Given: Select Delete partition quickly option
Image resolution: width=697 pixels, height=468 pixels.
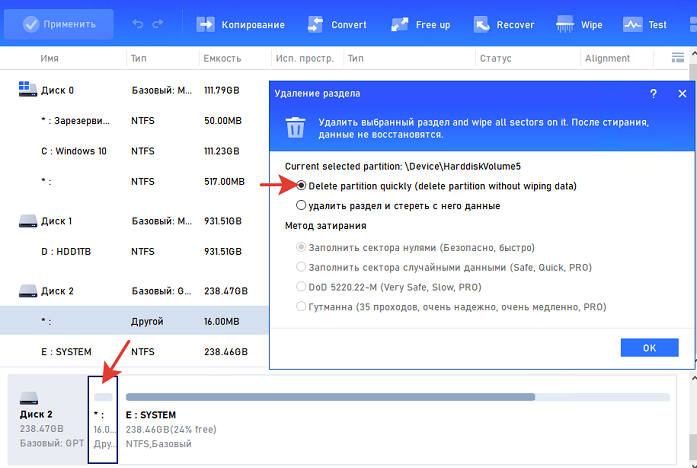Looking at the screenshot, I should click(x=301, y=186).
